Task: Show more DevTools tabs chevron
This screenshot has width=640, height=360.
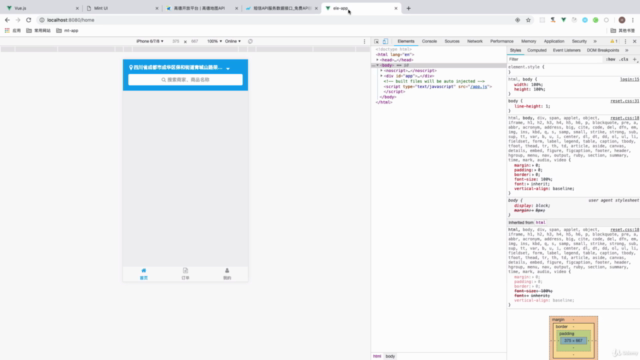Action: (x=595, y=41)
